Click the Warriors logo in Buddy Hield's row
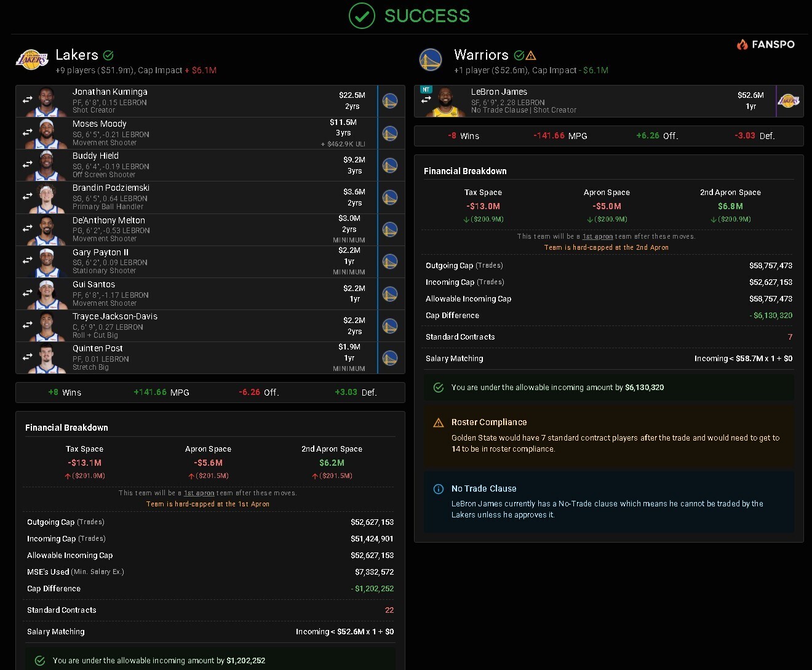Viewport: 812px width, 670px height. [x=390, y=165]
